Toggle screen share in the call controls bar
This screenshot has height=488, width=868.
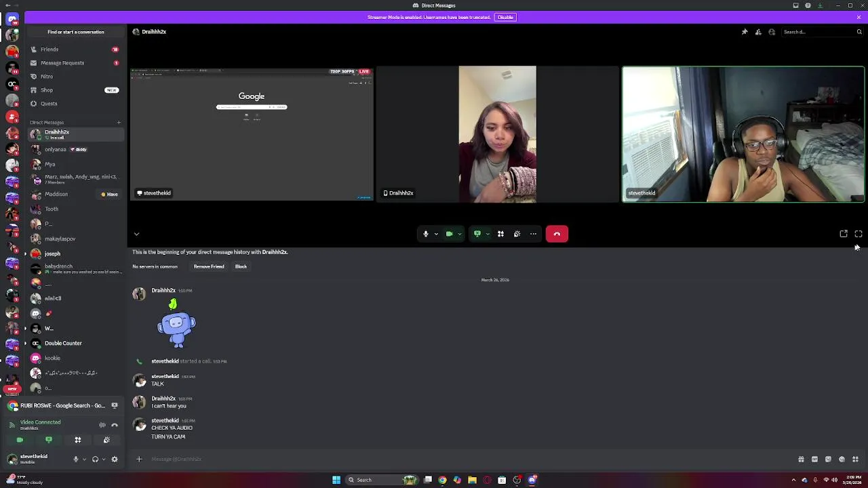click(477, 234)
